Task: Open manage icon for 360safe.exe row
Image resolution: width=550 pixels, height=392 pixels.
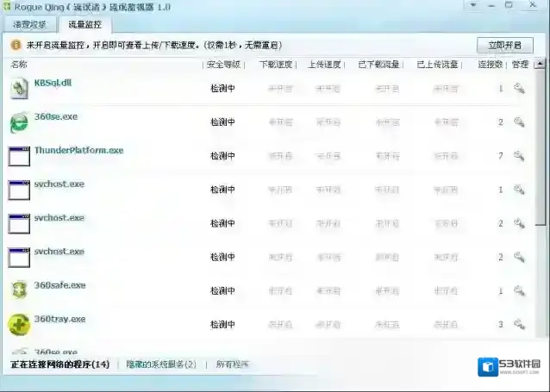Action: tap(519, 291)
